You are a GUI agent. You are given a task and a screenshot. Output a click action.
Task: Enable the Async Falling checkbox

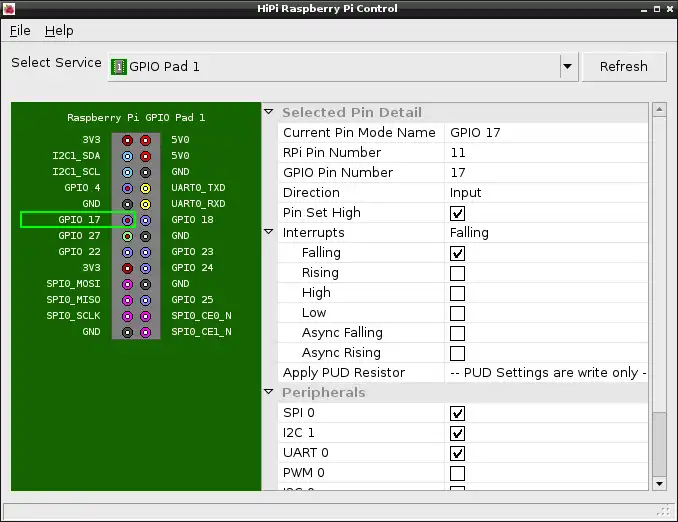(x=457, y=333)
